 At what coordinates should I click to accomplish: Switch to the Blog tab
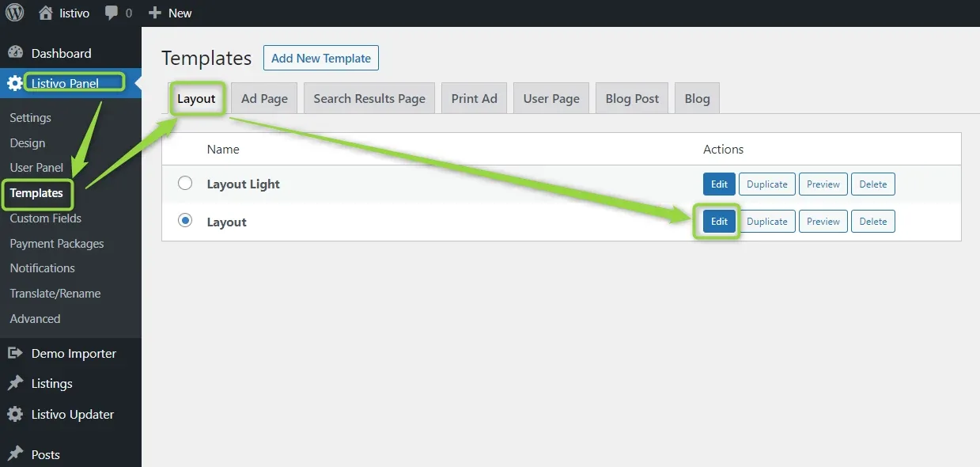point(697,98)
